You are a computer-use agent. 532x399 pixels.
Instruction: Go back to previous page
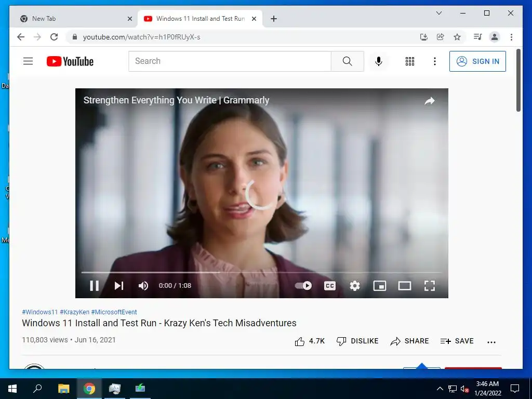[21, 37]
